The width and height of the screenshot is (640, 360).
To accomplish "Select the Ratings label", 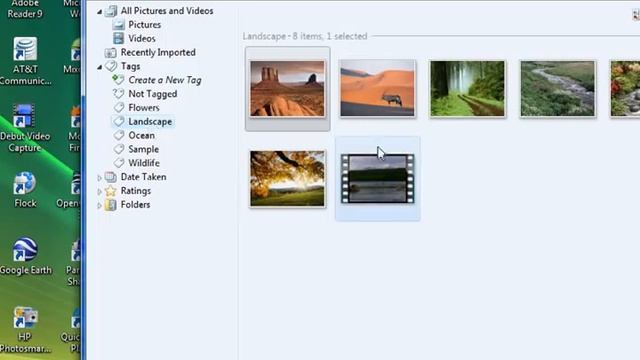I will (136, 191).
